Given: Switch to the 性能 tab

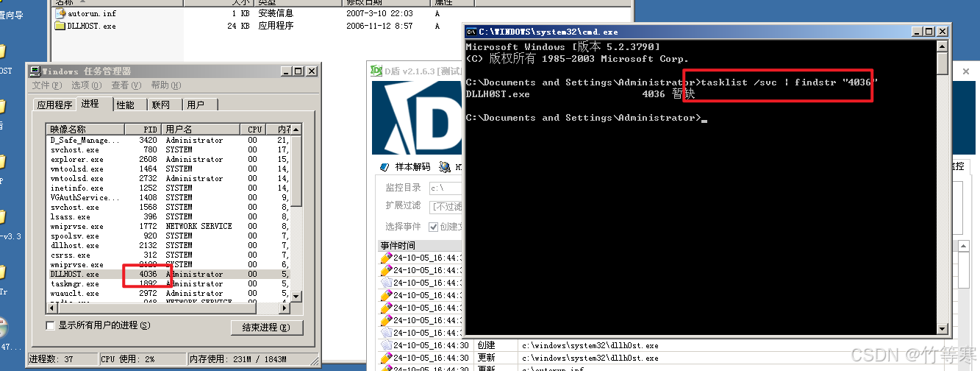Looking at the screenshot, I should point(126,105).
